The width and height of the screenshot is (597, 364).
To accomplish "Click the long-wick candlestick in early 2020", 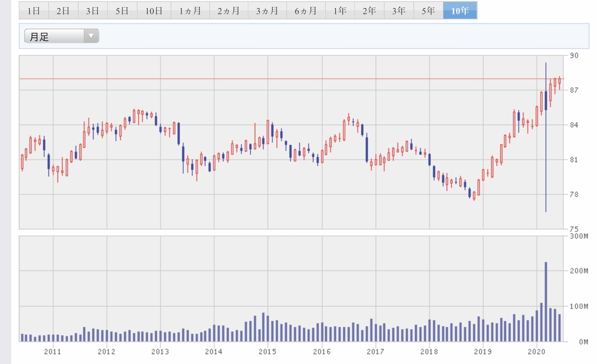I will (x=546, y=137).
